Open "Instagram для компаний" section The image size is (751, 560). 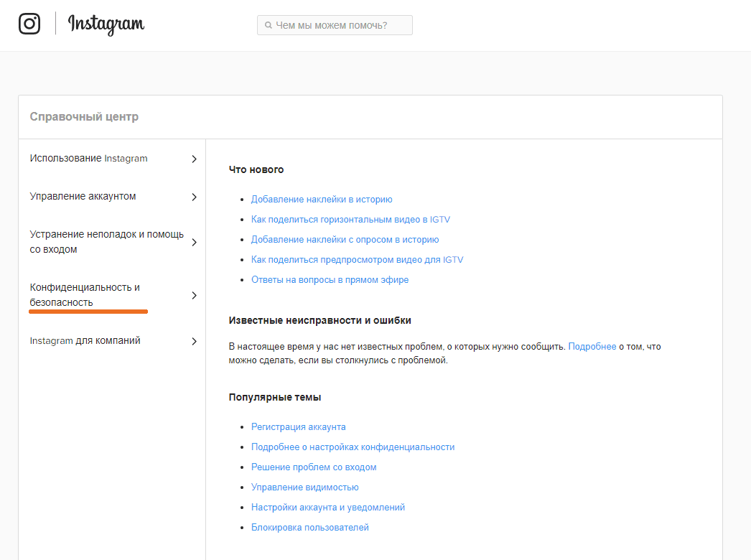point(85,340)
